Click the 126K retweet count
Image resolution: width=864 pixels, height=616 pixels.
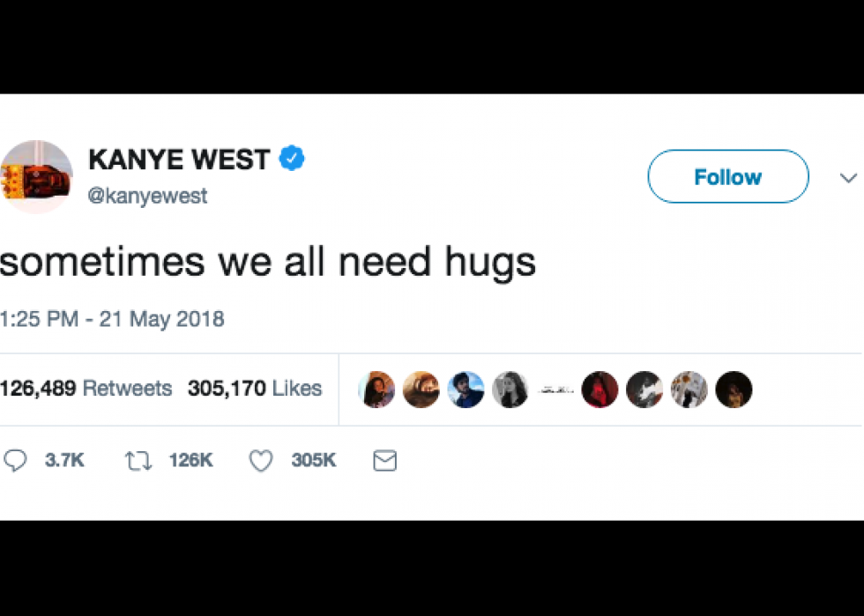pos(190,460)
